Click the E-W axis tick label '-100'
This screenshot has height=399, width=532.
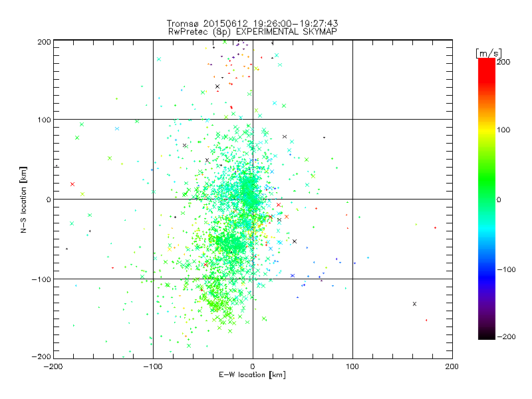(x=153, y=366)
